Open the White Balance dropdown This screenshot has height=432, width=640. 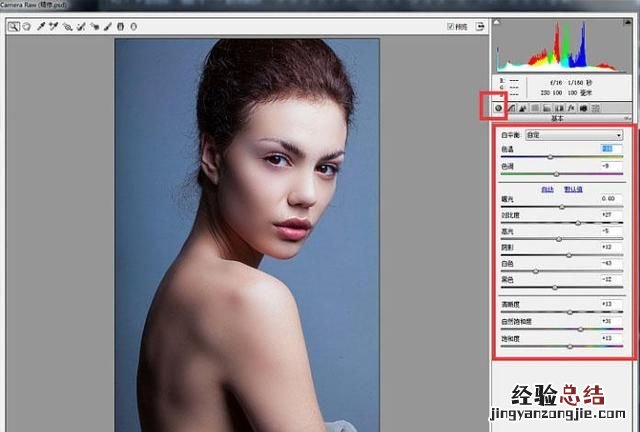(x=576, y=134)
